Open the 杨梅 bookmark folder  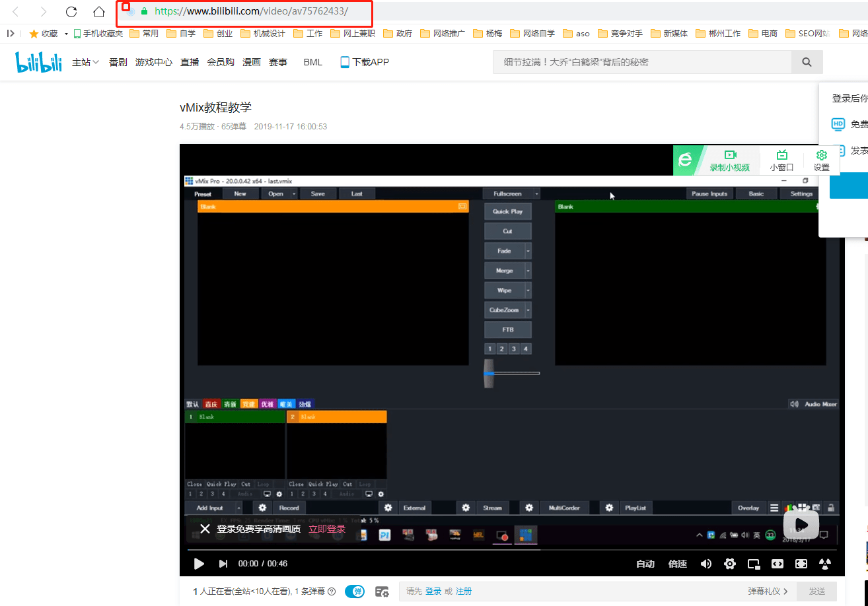[488, 33]
